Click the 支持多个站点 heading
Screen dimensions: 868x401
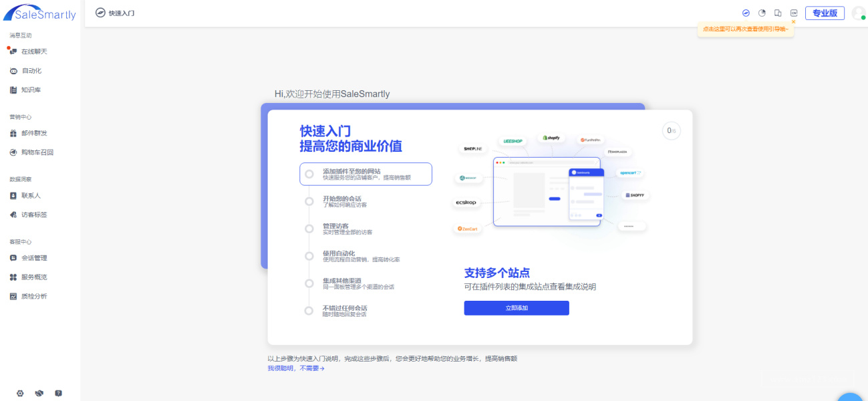(497, 273)
